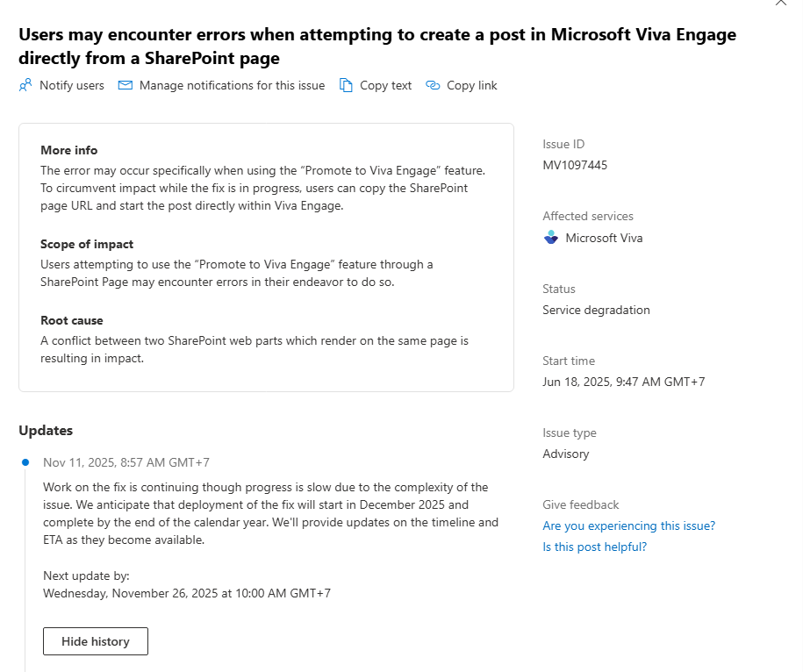Collapse updates with the Hide history button
The image size is (803, 672).
click(95, 641)
